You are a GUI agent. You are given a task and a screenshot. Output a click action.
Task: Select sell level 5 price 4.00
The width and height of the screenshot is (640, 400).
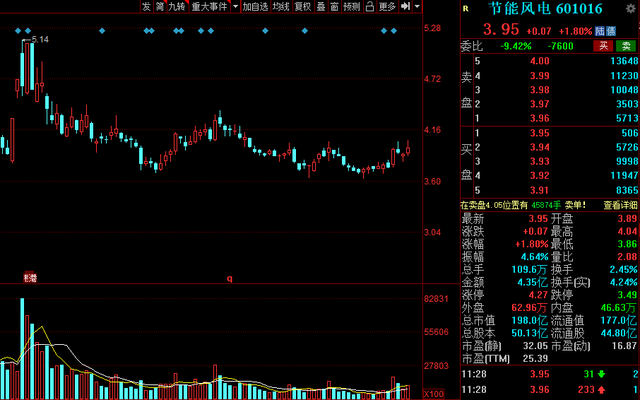click(540, 61)
